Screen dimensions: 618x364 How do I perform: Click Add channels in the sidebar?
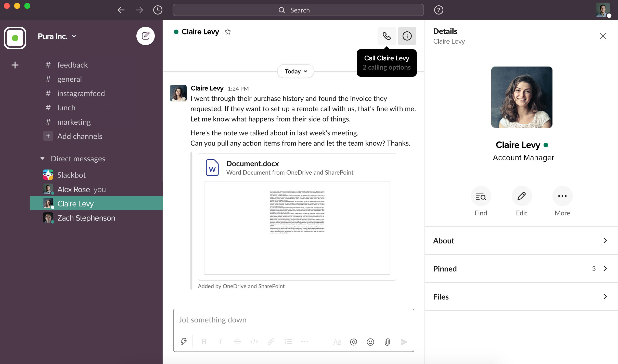coord(80,136)
